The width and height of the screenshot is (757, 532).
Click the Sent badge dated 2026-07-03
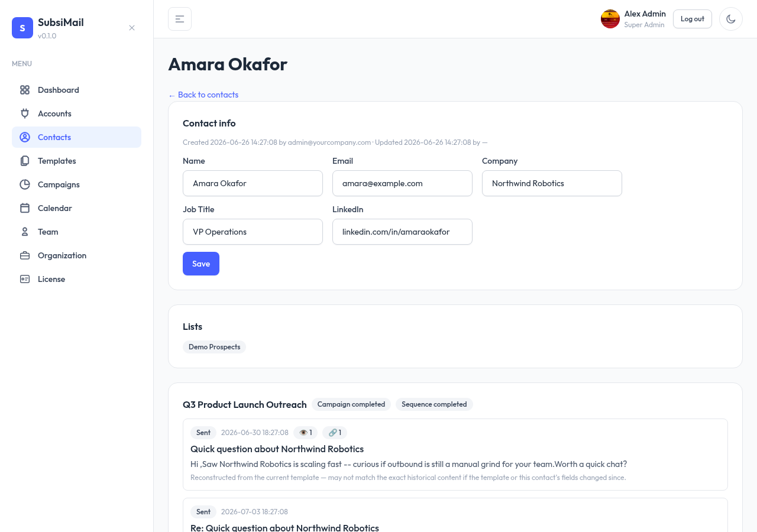tap(203, 512)
